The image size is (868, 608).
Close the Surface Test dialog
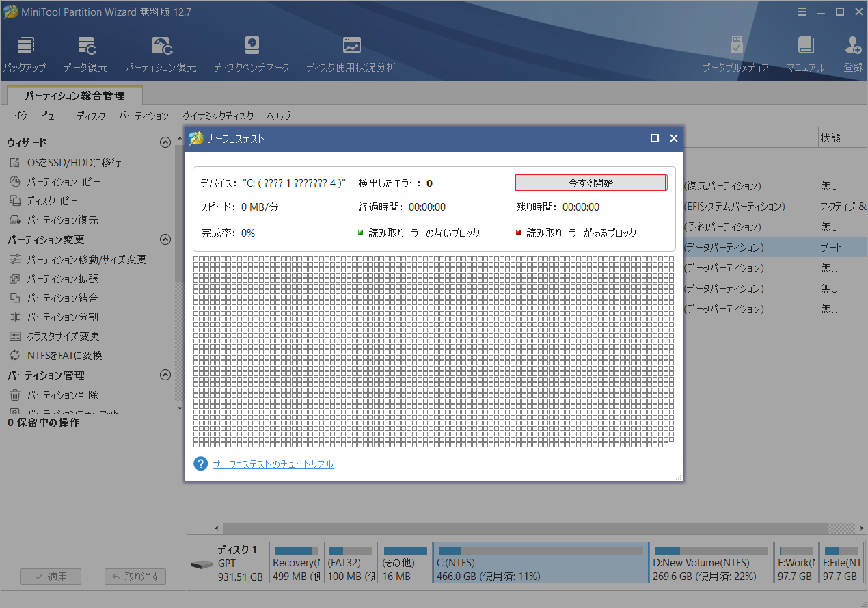673,138
